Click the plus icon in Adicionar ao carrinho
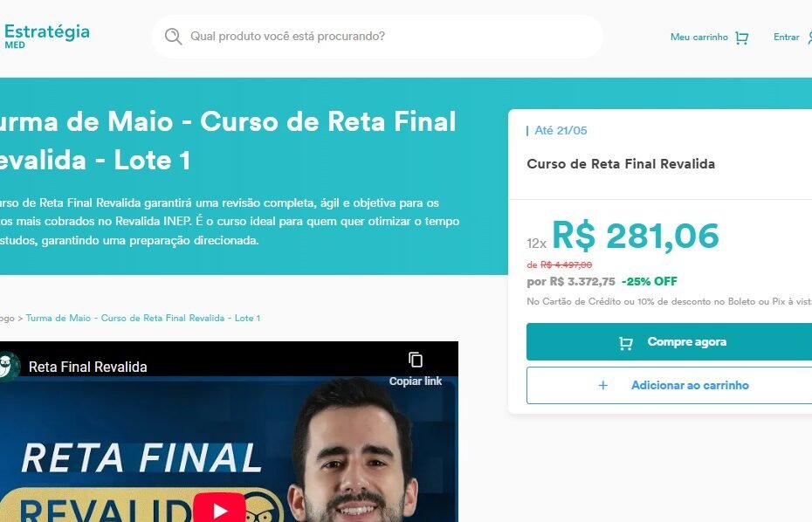 click(x=602, y=385)
